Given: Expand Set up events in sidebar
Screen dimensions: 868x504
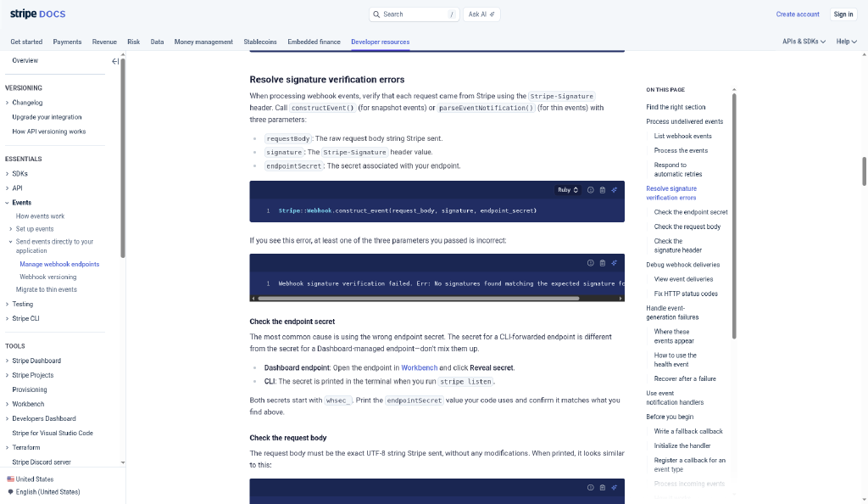Looking at the screenshot, I should pyautogui.click(x=10, y=229).
